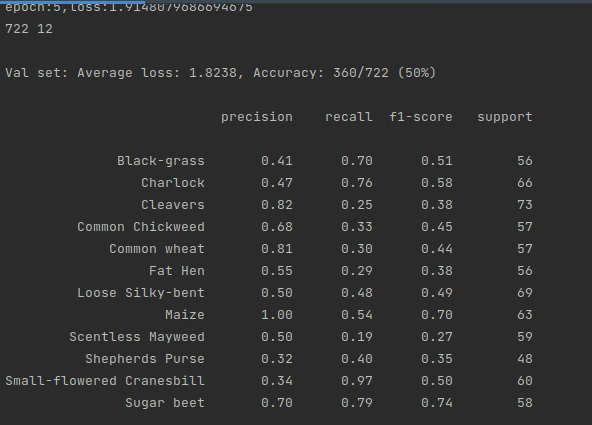Click Common Chickweed recall value 0.33
592x425 pixels.
point(357,227)
